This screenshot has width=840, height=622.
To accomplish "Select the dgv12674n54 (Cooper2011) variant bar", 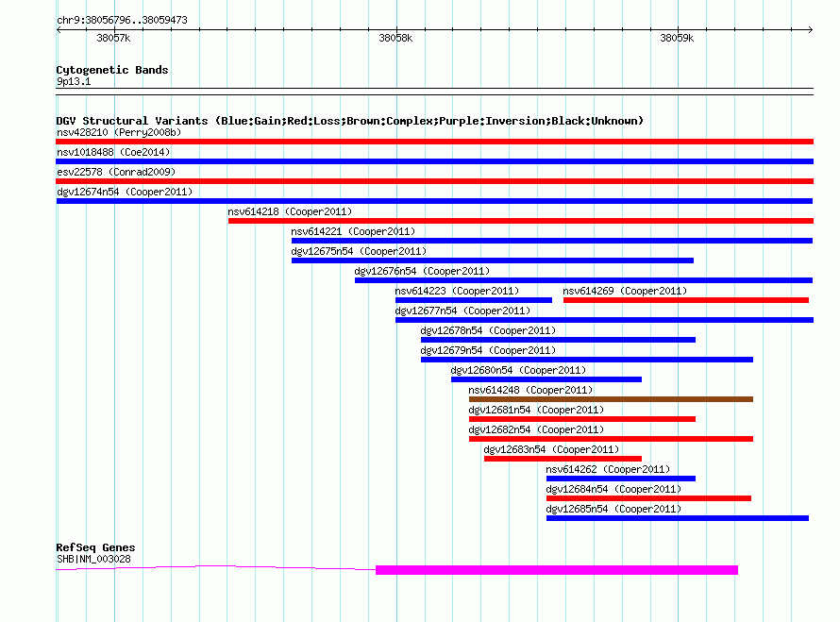I will (434, 201).
